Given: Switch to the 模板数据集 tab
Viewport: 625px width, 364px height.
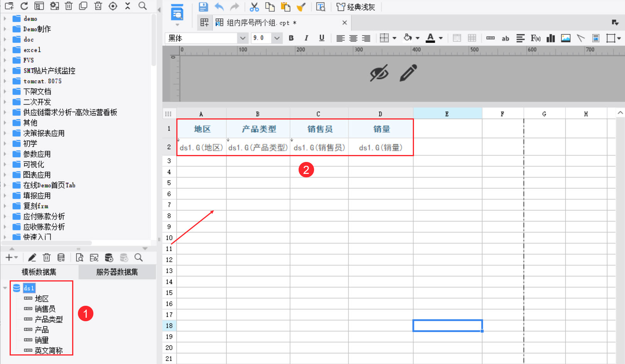Looking at the screenshot, I should point(39,272).
